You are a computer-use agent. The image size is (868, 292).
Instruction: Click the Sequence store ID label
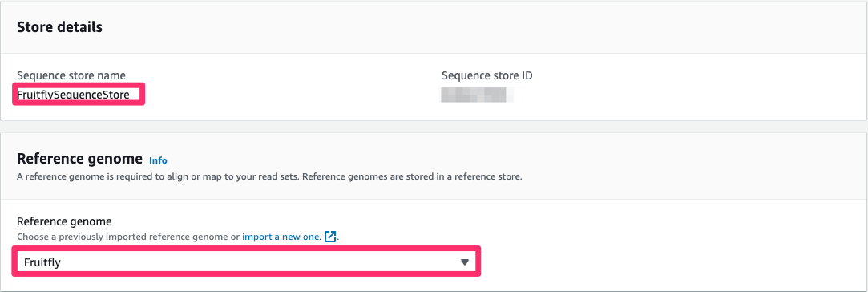click(x=487, y=75)
